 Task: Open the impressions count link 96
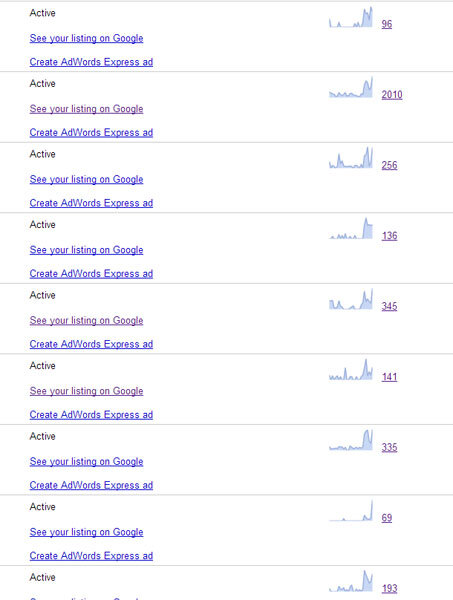point(386,24)
